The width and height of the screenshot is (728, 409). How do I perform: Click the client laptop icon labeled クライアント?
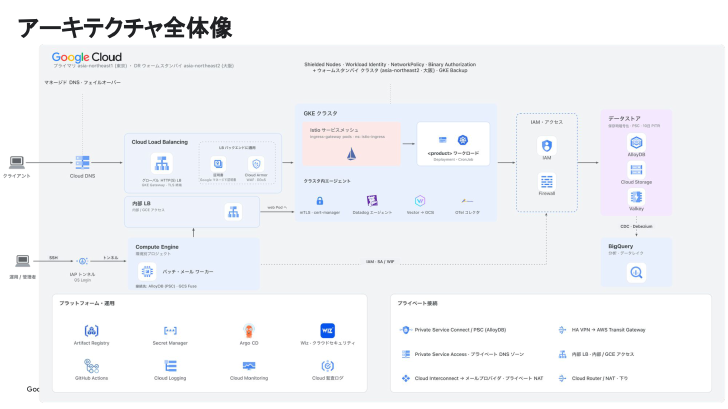click(17, 162)
